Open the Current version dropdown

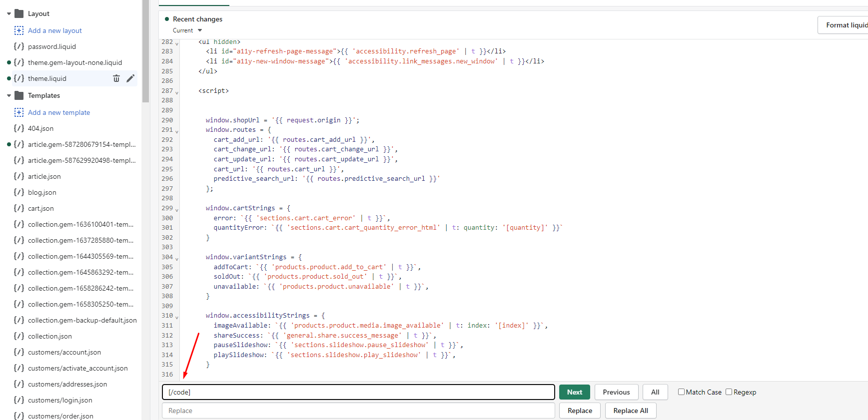coord(188,30)
